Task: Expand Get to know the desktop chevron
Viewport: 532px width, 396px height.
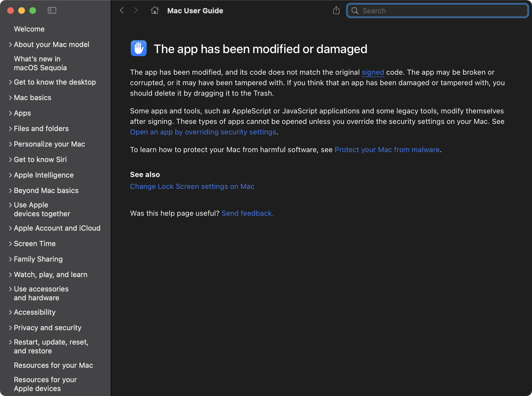Action: 10,82
